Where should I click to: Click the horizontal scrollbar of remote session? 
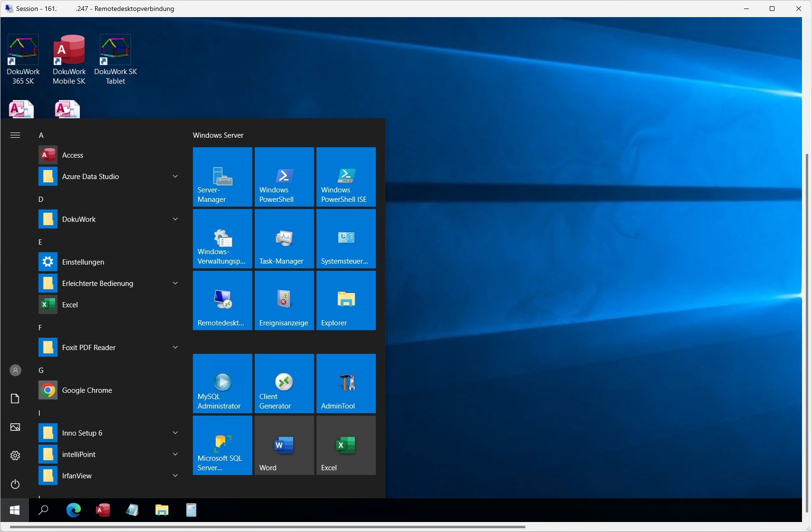click(x=266, y=526)
